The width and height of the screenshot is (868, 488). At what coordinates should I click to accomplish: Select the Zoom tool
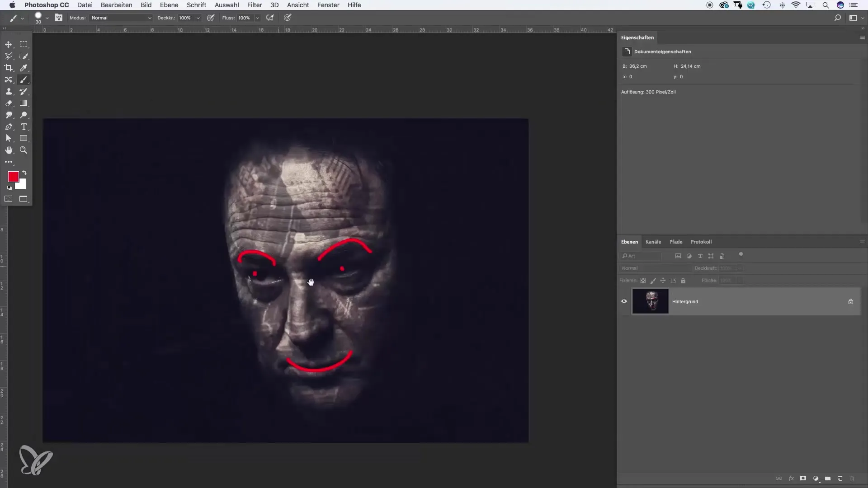point(24,150)
